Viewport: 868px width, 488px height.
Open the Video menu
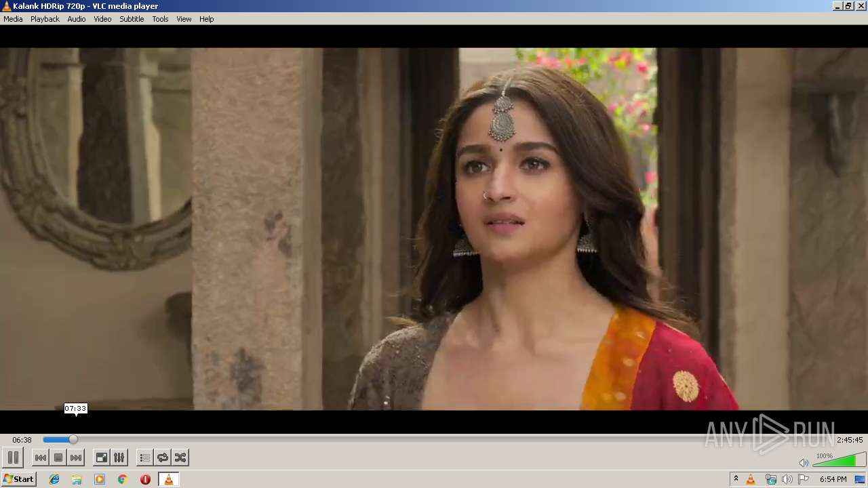tap(102, 19)
